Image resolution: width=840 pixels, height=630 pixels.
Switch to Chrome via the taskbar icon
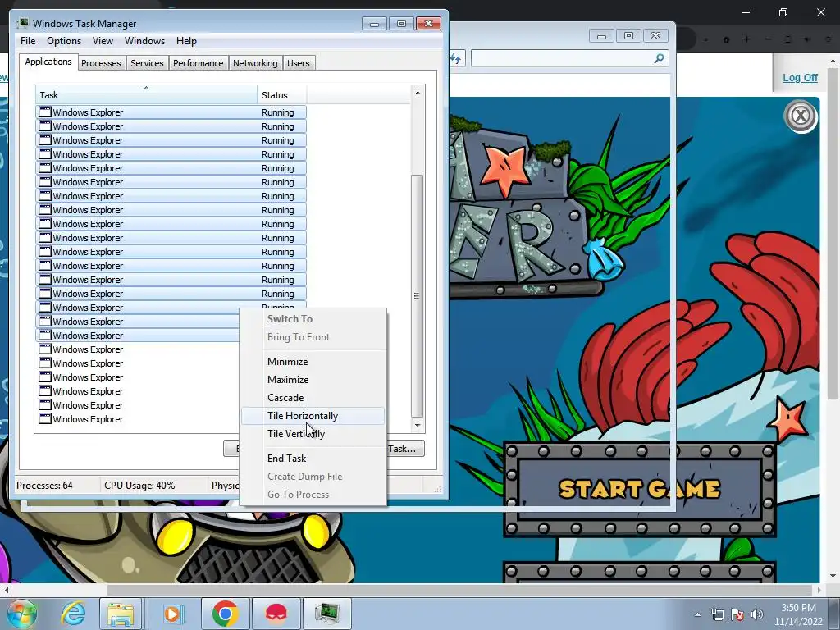225,614
